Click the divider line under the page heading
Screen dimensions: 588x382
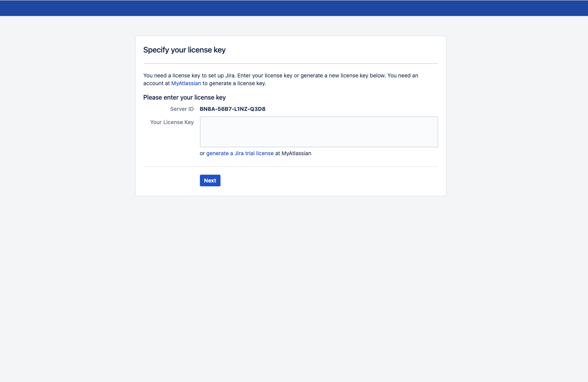290,63
